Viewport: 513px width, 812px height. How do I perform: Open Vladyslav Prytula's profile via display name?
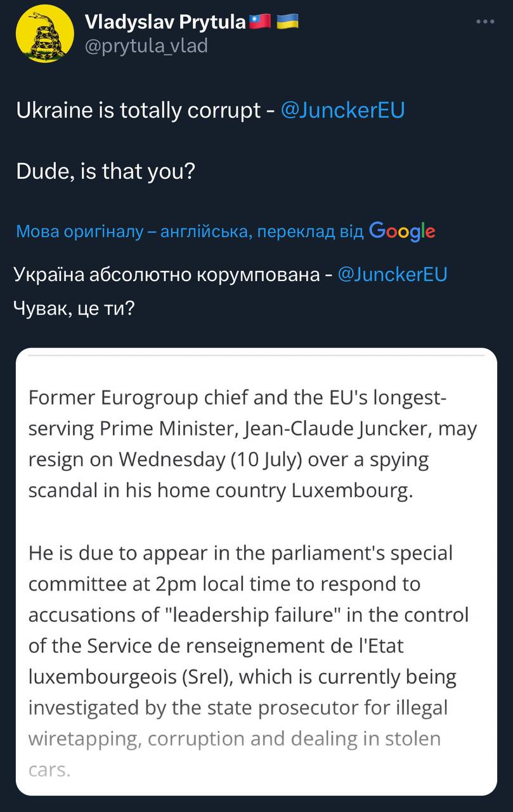165,22
